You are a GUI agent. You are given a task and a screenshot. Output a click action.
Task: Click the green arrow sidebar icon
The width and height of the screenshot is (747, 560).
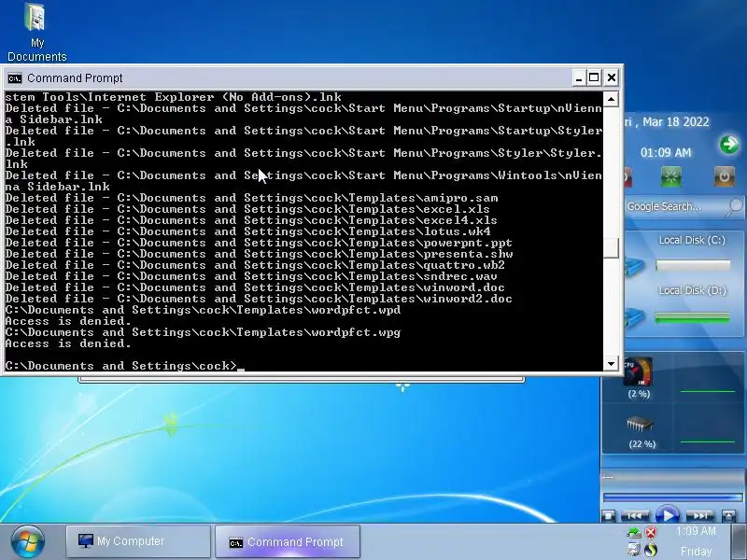click(728, 145)
